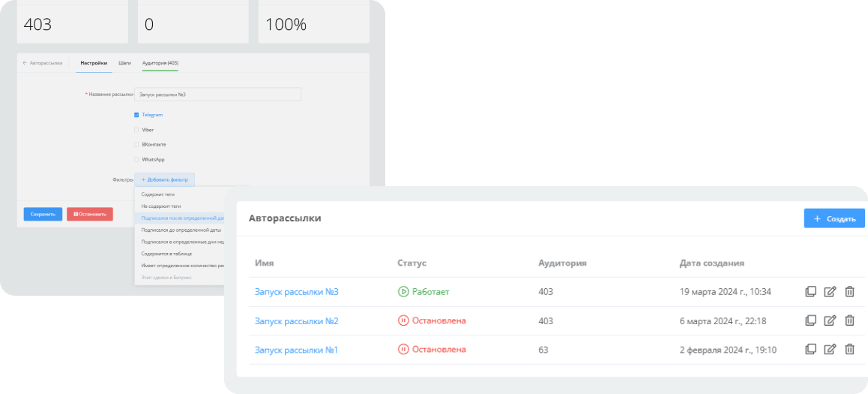Image resolution: width=868 pixels, height=394 pixels.
Task: Duplicate the Запуск рассылки №2 mailing
Action: tap(810, 320)
